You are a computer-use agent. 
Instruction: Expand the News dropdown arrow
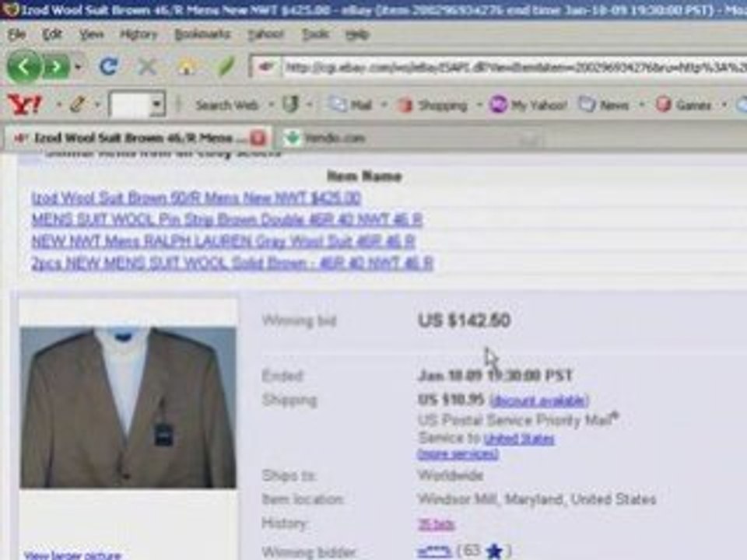642,104
